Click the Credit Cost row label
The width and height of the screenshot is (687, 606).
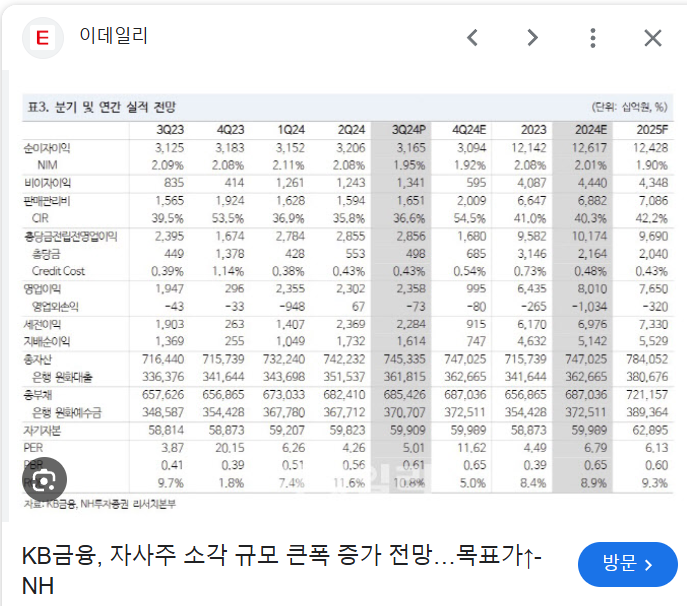tap(58, 271)
